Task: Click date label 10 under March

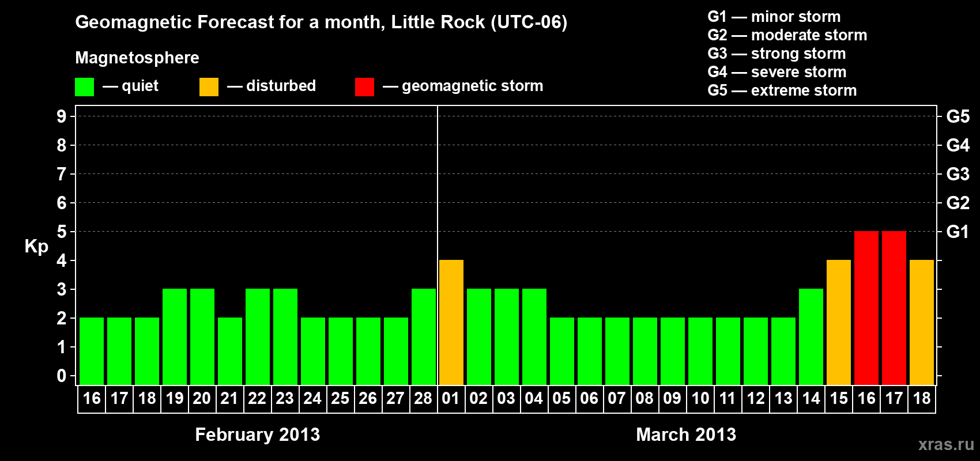Action: click(700, 398)
